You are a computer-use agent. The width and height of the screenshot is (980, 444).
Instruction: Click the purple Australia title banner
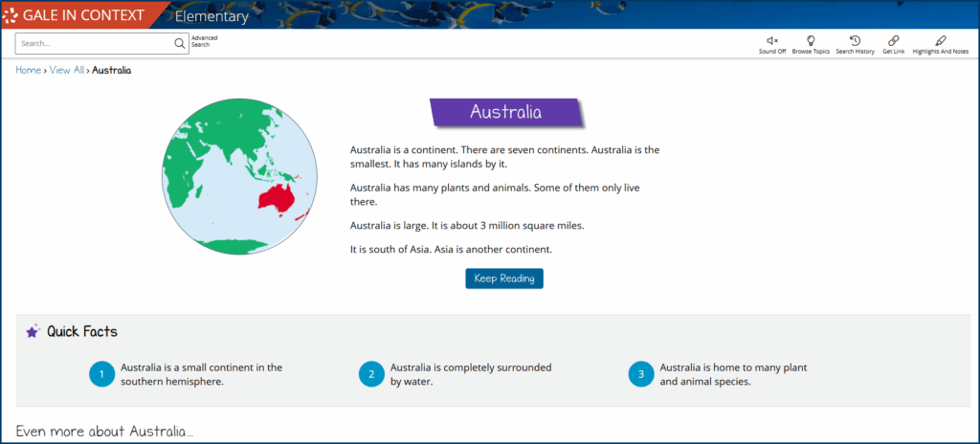pyautogui.click(x=505, y=113)
